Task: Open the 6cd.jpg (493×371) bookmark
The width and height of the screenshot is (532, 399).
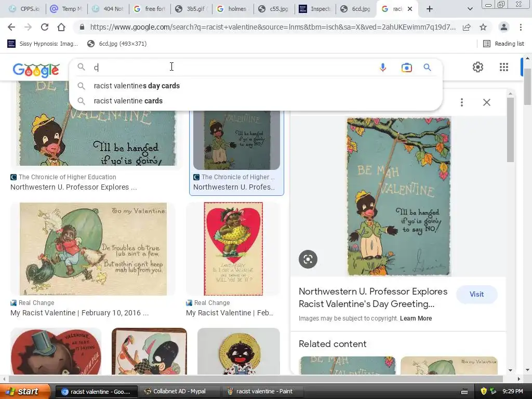Action: point(117,44)
